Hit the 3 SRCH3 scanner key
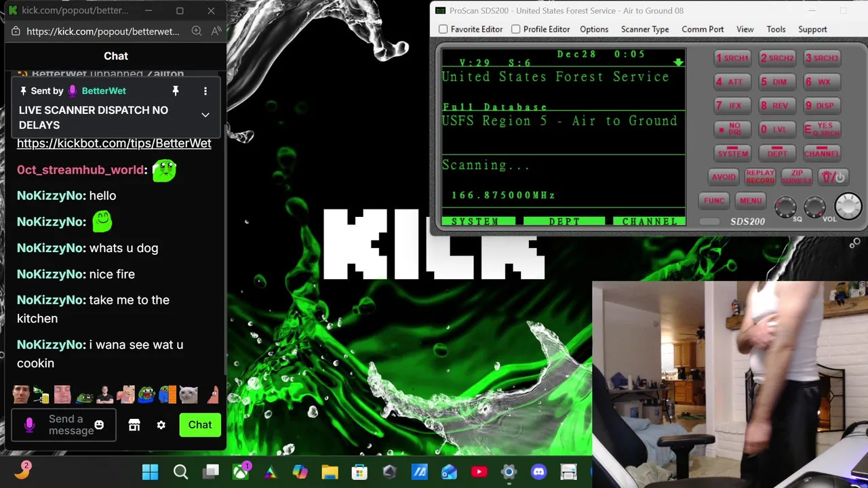868x488 pixels. [822, 58]
